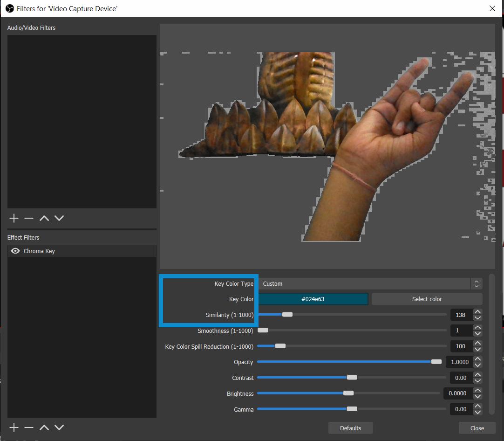Screen dimensions: 504x441
Task: Click the #024e63 key color swatch
Action: click(x=313, y=299)
